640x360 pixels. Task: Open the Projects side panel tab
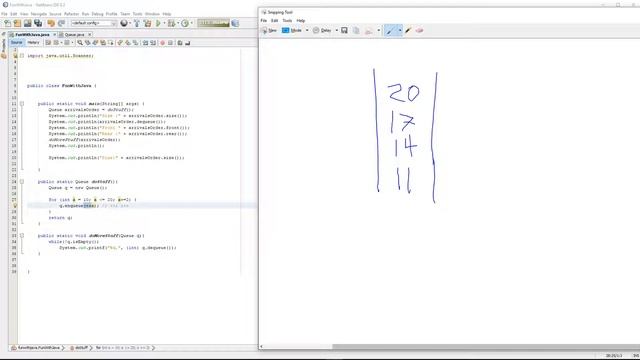pos(4,45)
